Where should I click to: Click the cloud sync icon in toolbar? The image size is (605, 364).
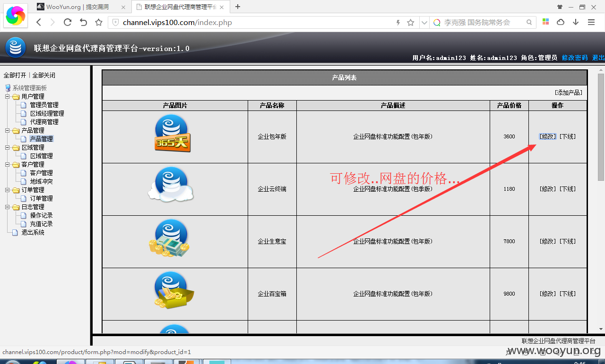[561, 22]
